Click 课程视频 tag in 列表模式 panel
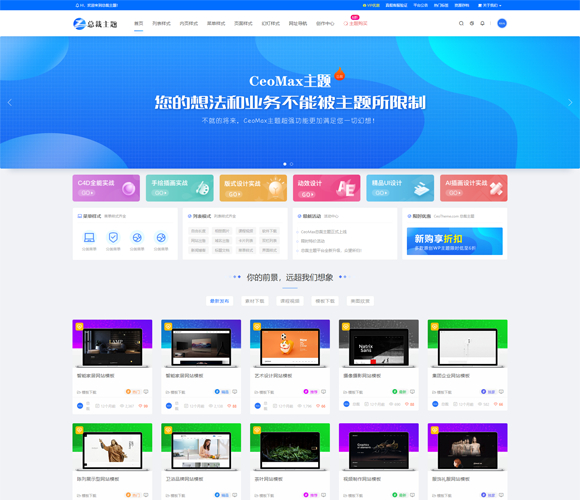580x500 pixels. [x=246, y=231]
